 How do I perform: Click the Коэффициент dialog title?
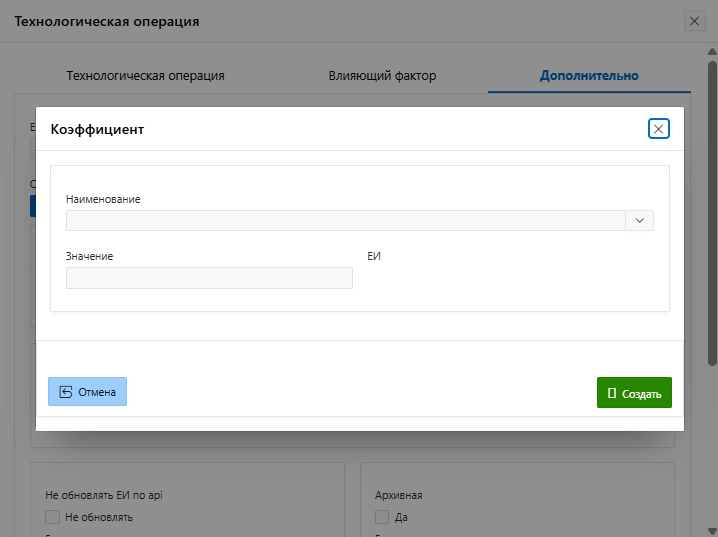click(x=97, y=129)
